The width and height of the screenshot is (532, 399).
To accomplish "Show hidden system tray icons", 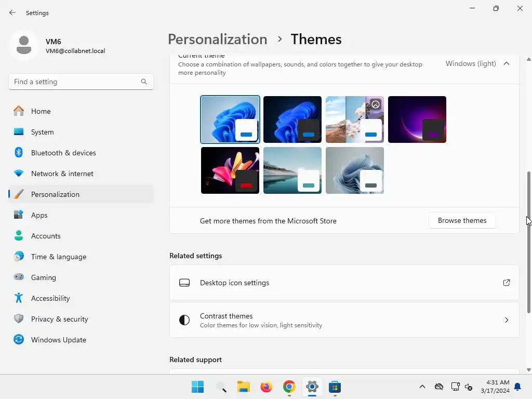I will tap(422, 387).
